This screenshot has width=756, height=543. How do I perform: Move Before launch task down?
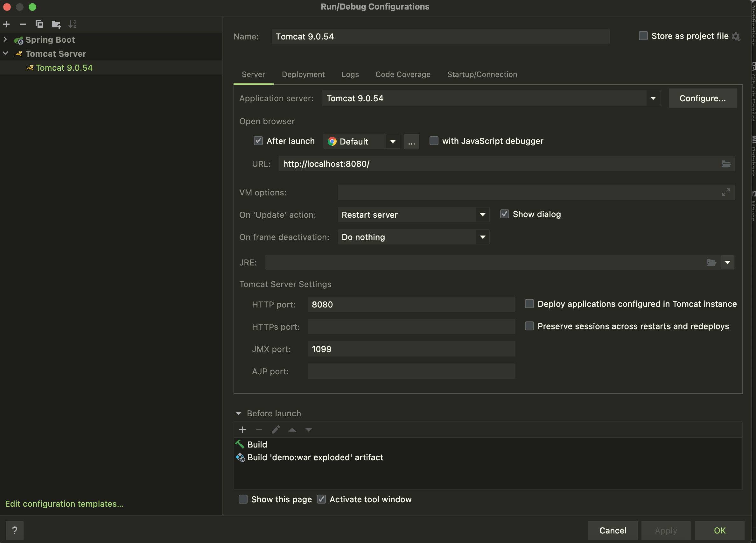point(309,430)
